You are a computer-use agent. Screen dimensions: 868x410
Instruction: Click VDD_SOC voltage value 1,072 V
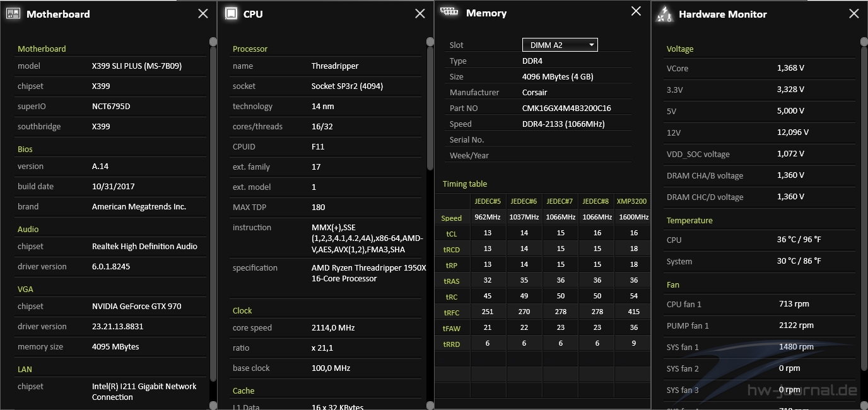pos(790,153)
